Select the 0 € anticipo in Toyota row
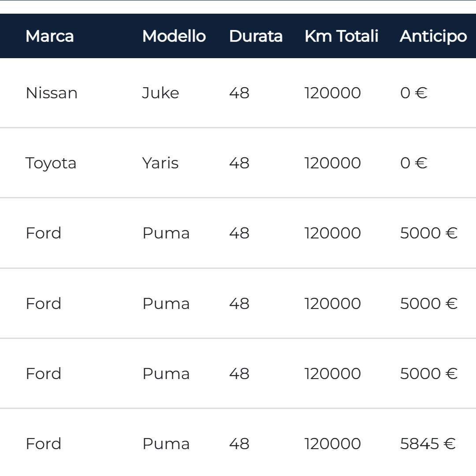Viewport: 476px width, 476px height. [x=413, y=163]
